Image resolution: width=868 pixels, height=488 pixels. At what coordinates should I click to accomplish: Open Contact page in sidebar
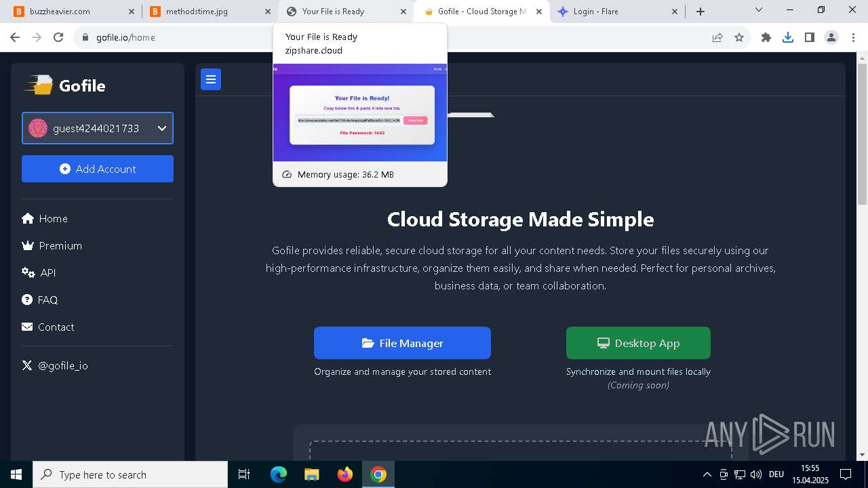(x=48, y=327)
